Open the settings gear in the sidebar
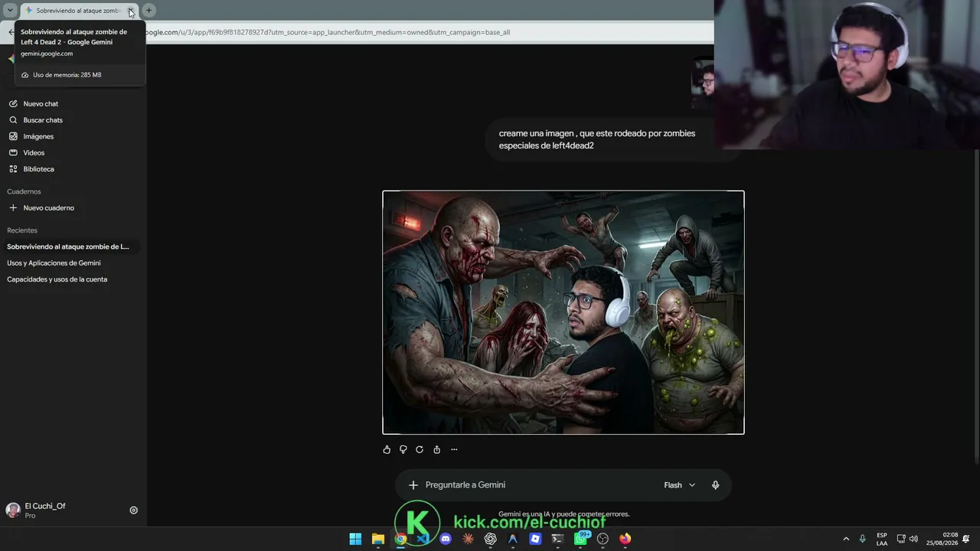This screenshot has height=551, width=980. pos(133,510)
